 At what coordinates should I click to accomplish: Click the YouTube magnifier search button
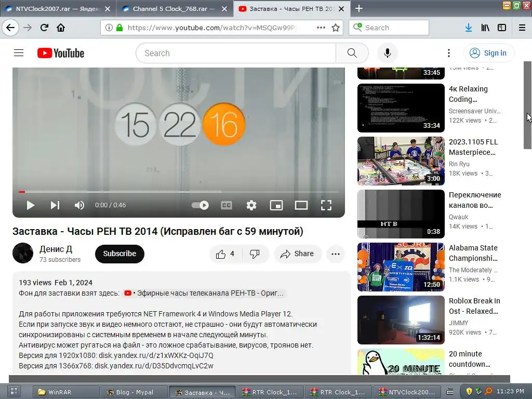tap(352, 53)
